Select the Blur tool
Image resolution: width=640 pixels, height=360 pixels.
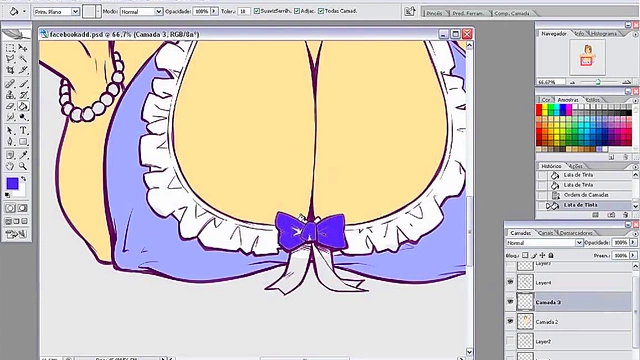coord(10,117)
